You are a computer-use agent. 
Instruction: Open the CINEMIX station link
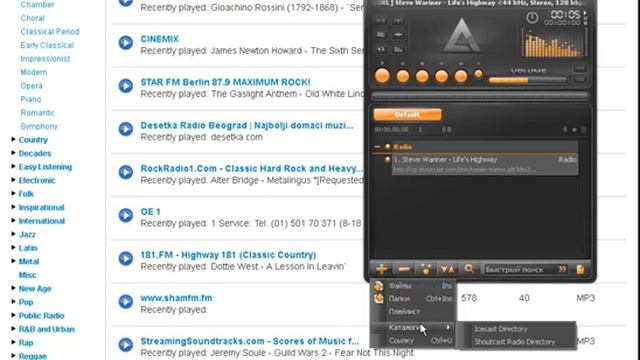160,39
